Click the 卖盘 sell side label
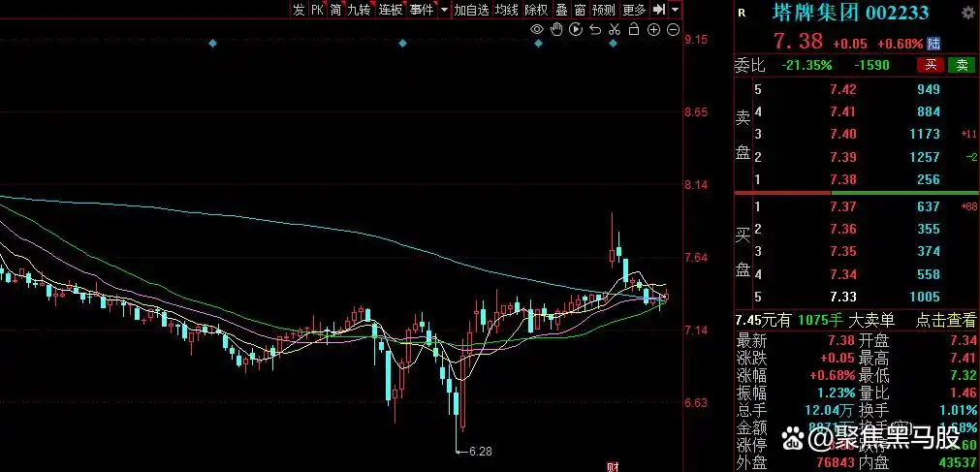 [x=743, y=135]
